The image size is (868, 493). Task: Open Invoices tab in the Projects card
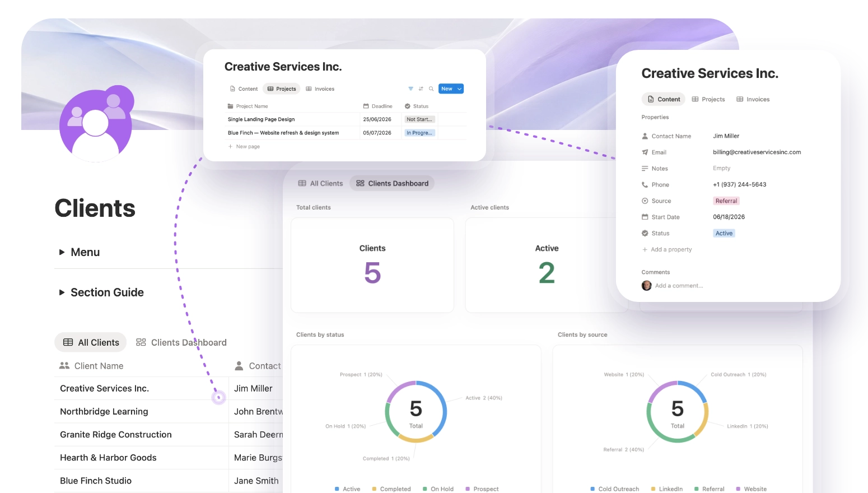point(320,89)
